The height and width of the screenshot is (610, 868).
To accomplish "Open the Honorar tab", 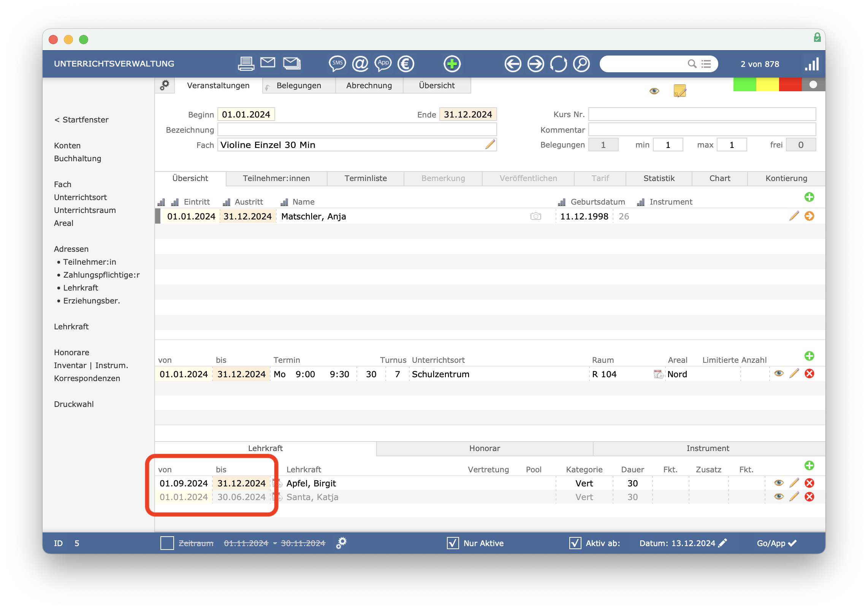I will [x=485, y=448].
